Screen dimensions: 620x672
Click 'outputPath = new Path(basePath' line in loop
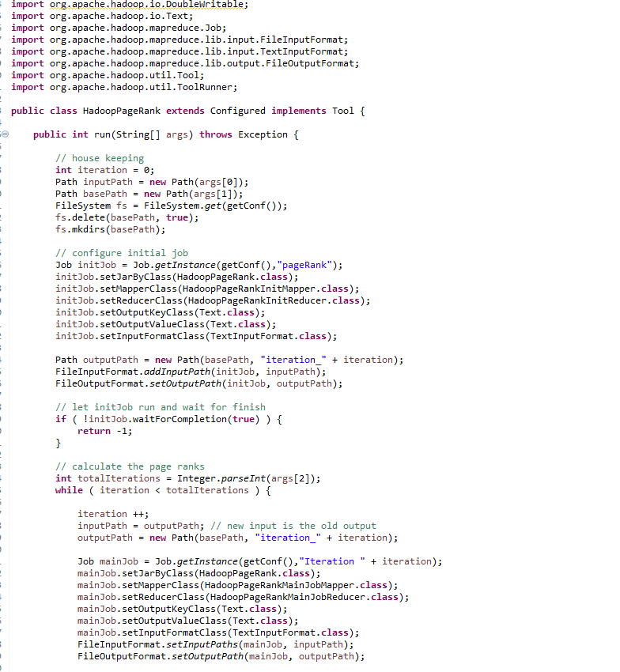click(x=237, y=538)
